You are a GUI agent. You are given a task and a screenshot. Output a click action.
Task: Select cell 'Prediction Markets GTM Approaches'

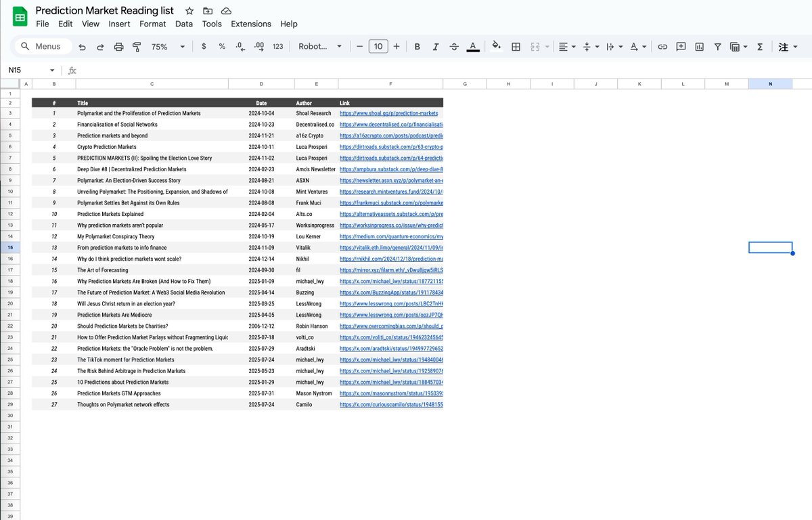(152, 393)
